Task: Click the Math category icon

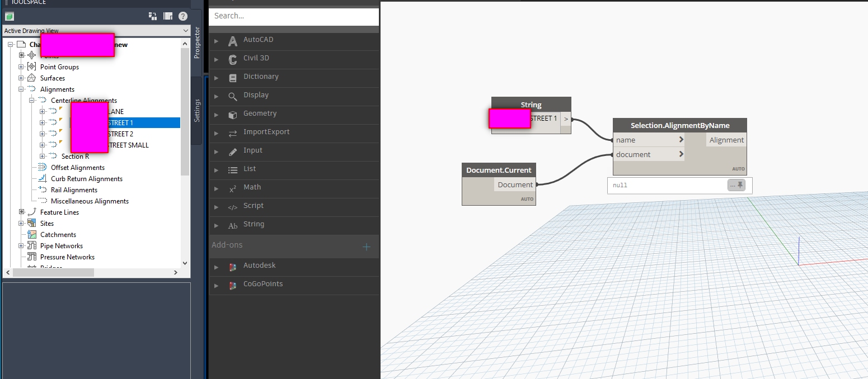Action: (x=233, y=188)
